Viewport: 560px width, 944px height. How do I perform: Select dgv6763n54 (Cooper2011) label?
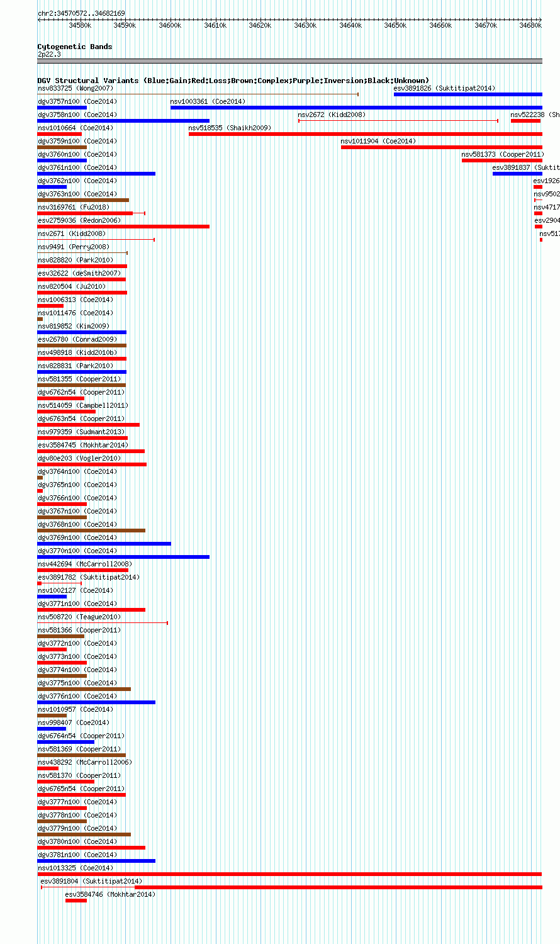coord(81,419)
